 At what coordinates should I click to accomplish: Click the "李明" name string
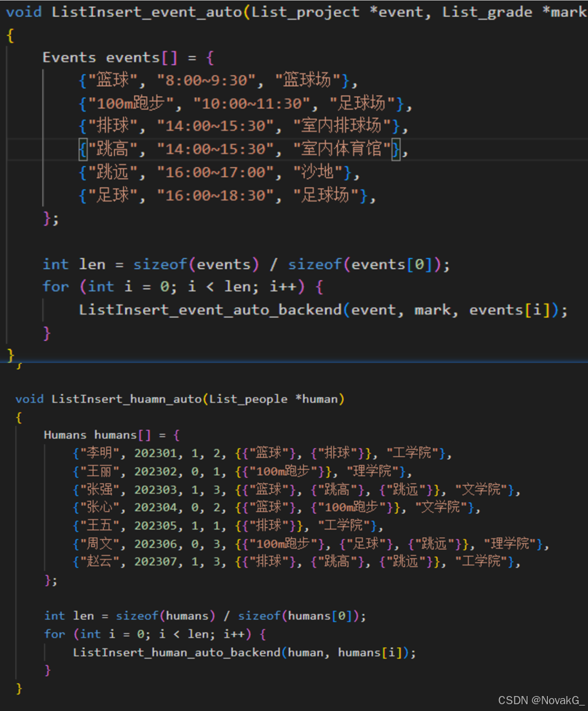coord(100,453)
